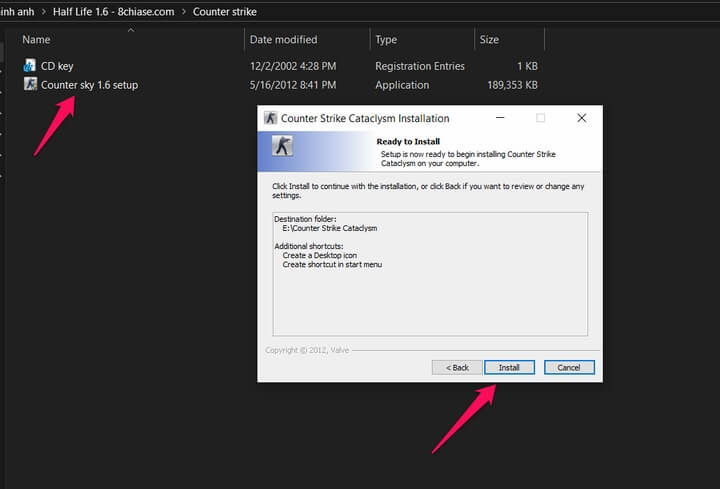This screenshot has height=489, width=720.
Task: Select the CD key registry file icon
Action: (30, 66)
